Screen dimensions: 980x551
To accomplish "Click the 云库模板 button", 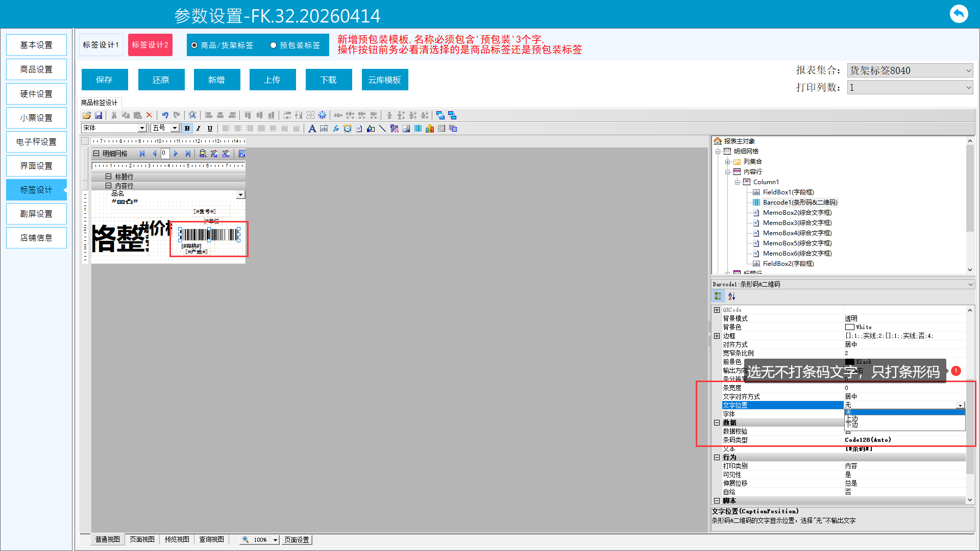I will (x=384, y=80).
